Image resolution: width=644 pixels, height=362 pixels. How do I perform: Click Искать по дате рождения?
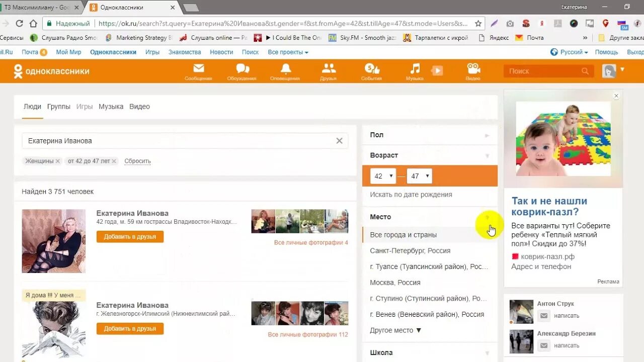coord(411,195)
